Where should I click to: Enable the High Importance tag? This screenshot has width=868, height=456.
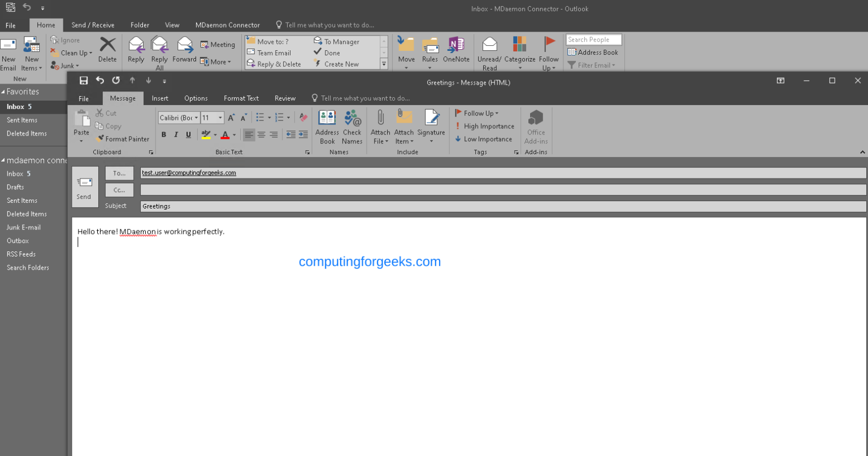point(484,125)
